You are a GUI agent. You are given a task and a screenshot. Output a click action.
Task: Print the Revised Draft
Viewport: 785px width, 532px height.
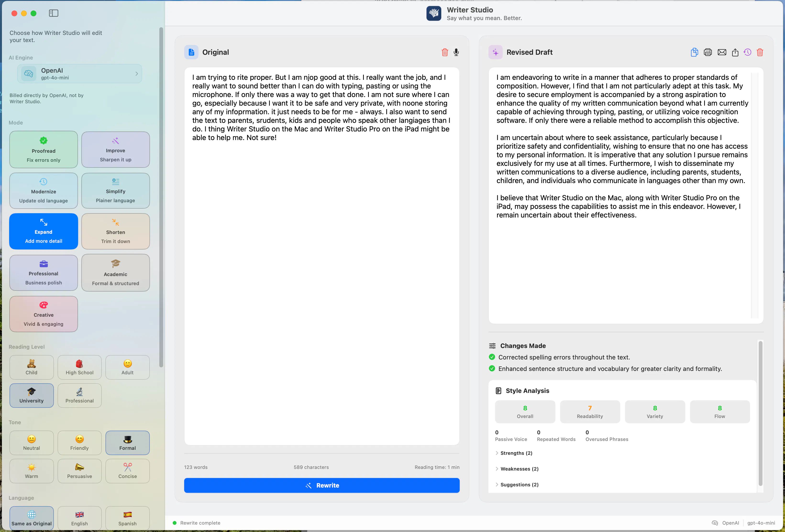[708, 52]
